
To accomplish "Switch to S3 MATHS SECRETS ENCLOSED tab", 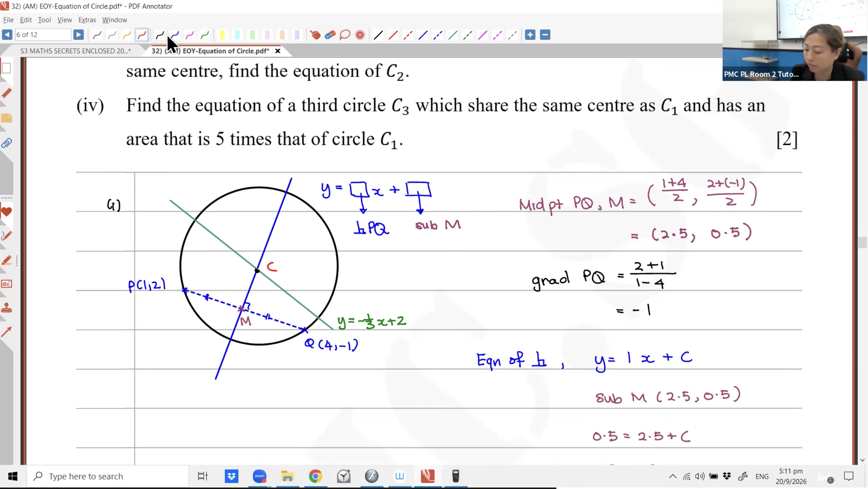I will (x=75, y=51).
